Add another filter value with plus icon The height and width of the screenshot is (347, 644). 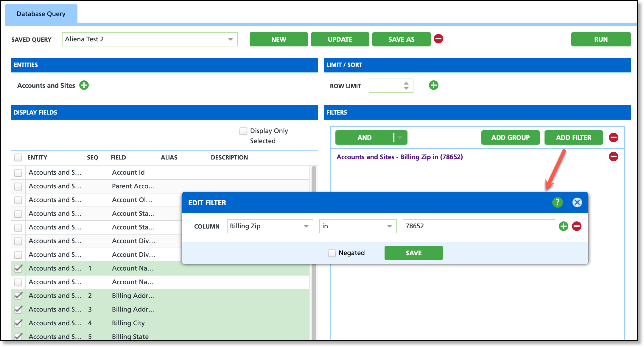[x=563, y=226]
